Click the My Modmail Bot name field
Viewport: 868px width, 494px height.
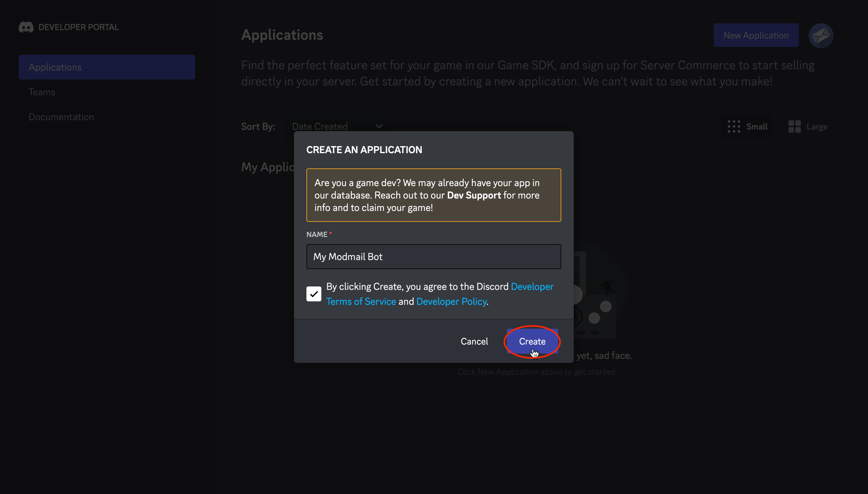tap(433, 257)
